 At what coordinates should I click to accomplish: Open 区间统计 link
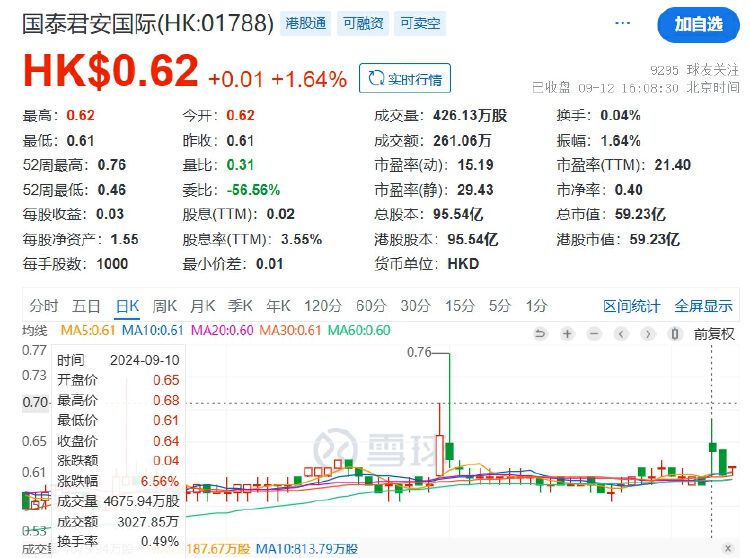[631, 306]
